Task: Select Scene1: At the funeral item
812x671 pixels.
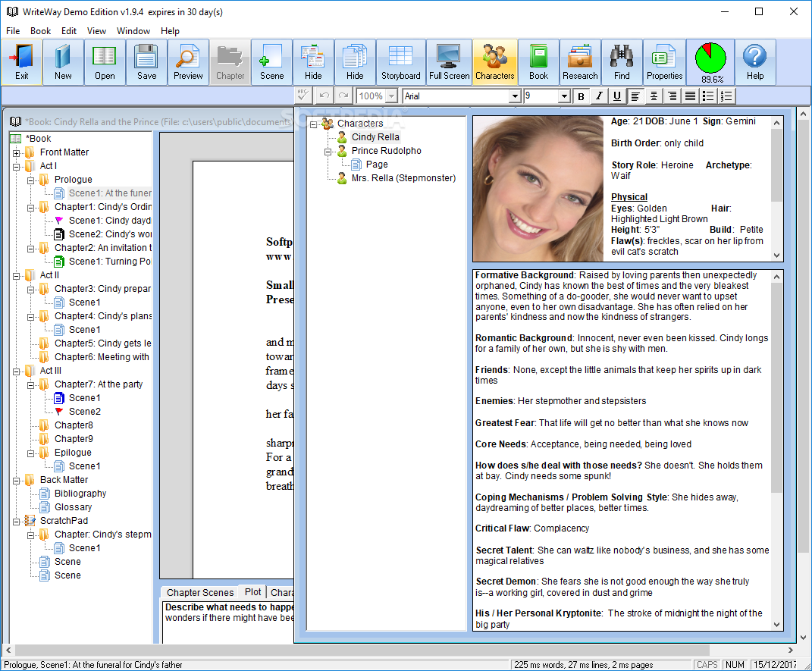Action: coord(110,193)
